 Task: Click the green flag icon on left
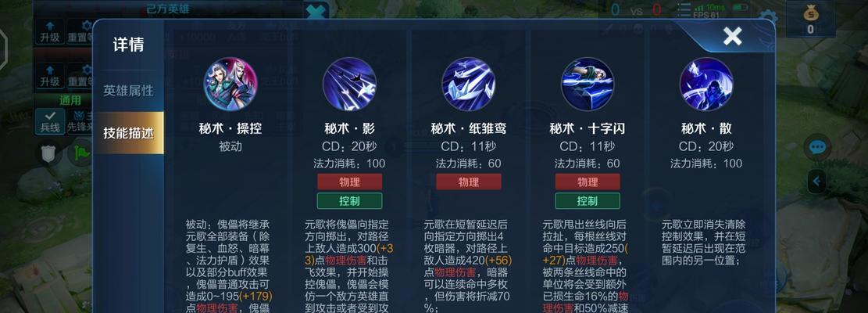point(82,153)
